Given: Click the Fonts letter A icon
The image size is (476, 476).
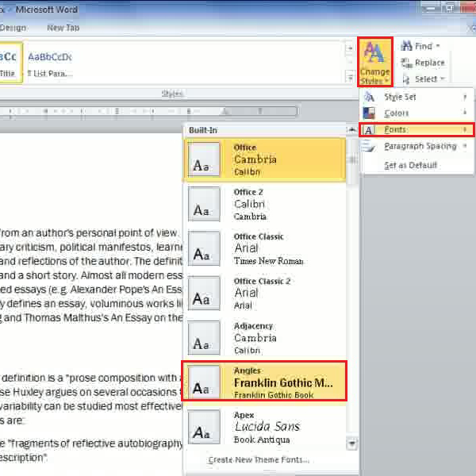Looking at the screenshot, I should pos(368,130).
